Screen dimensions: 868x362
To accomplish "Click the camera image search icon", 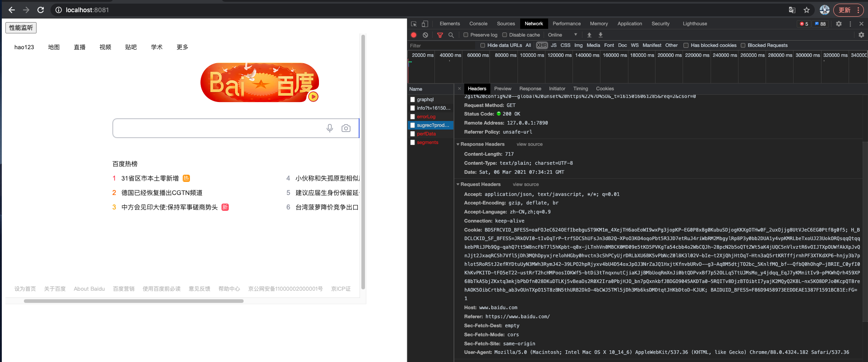I will 346,128.
